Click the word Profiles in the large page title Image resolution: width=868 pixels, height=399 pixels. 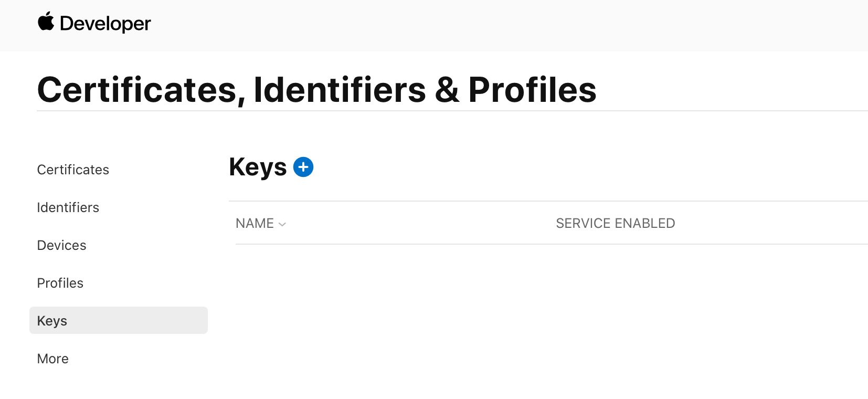[x=533, y=89]
